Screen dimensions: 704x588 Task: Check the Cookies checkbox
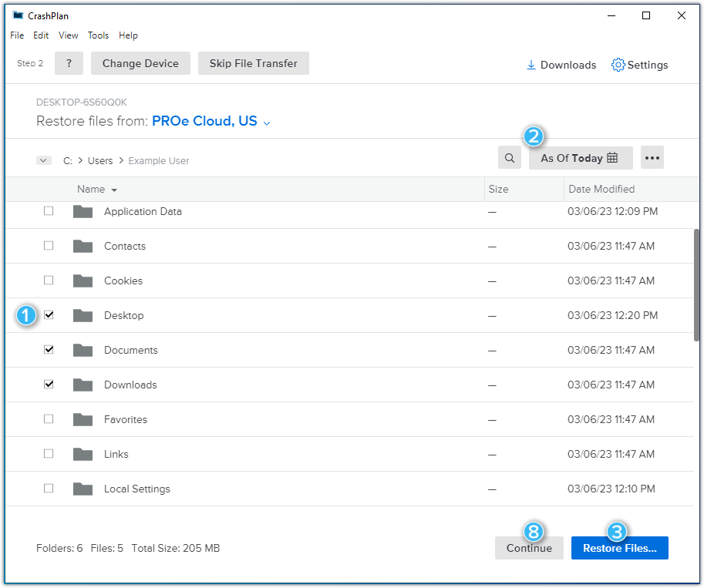49,280
